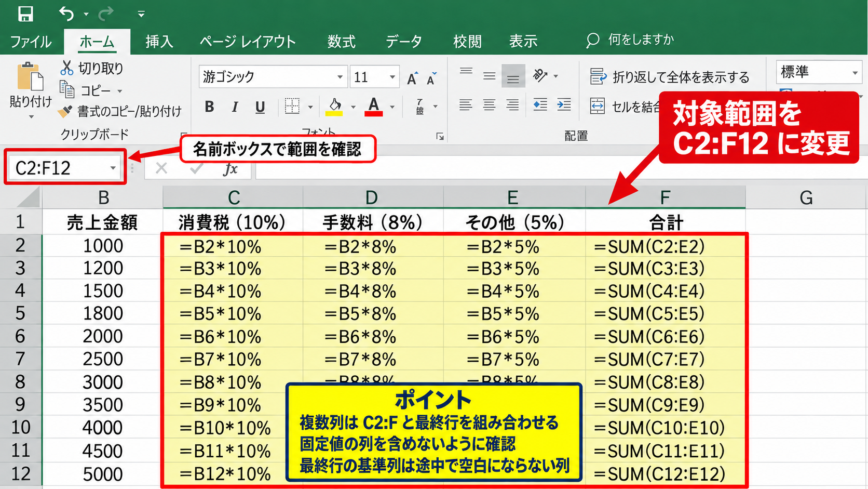Click 書式のコピー/貼り付け format painter
Screen dimensions: 868x489
[120, 111]
